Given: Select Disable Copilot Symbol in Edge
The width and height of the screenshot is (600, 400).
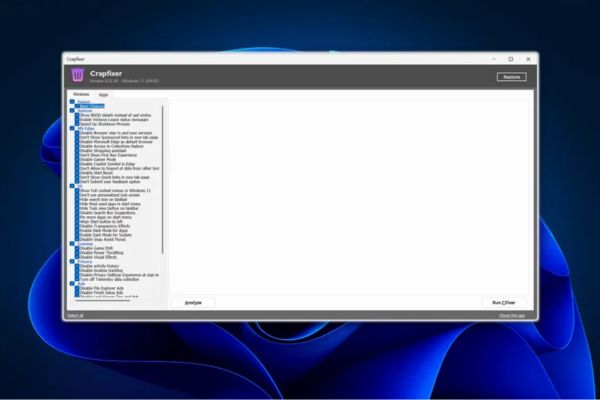Looking at the screenshot, I should tap(107, 164).
